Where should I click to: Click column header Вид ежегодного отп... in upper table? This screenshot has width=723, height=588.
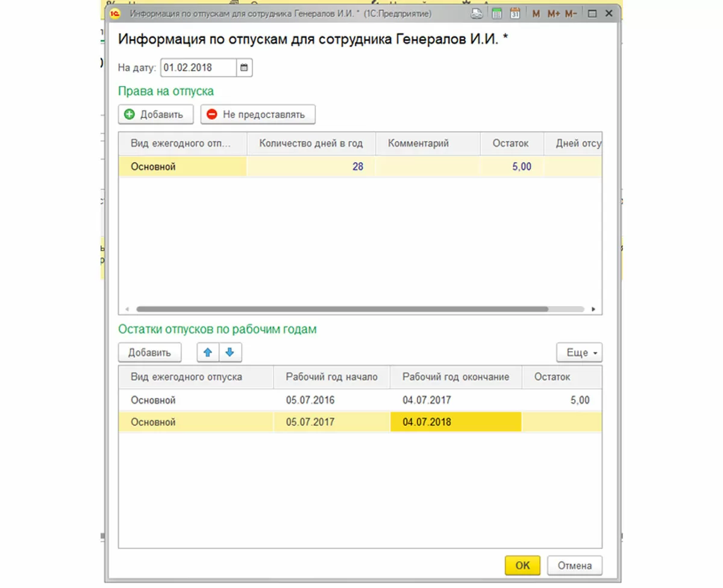click(x=183, y=143)
